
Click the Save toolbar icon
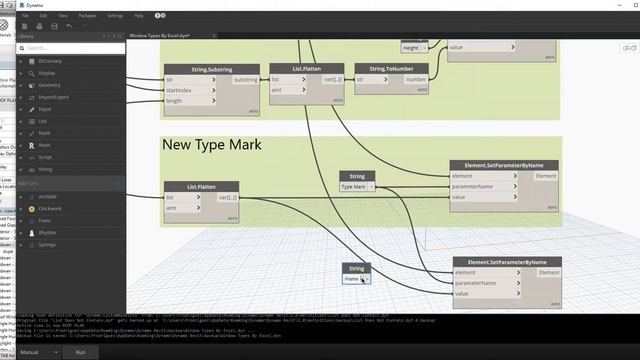click(54, 26)
